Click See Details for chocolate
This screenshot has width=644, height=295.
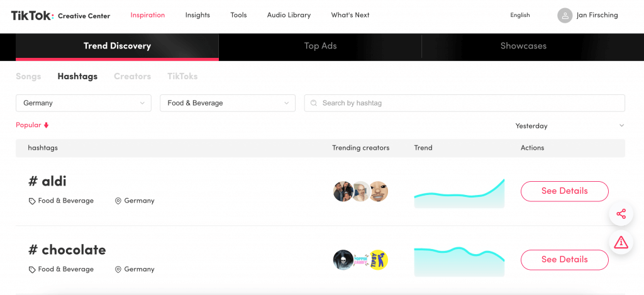click(x=564, y=260)
